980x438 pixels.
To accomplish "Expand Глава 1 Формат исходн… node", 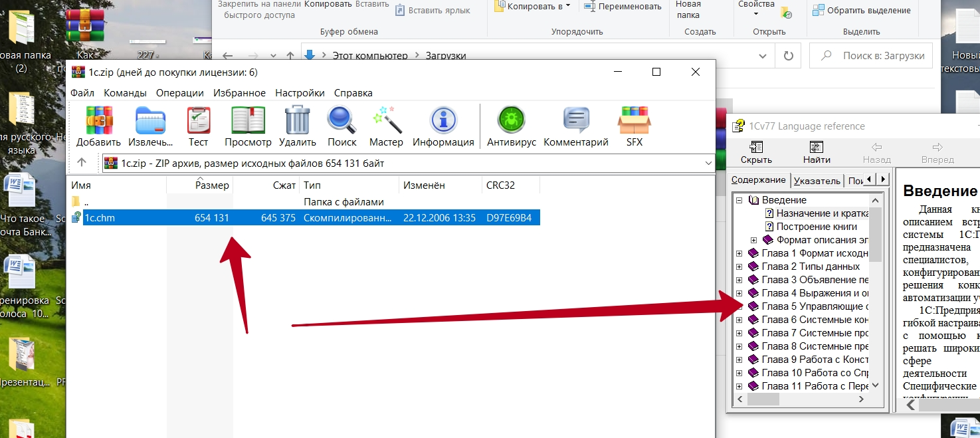I will pyautogui.click(x=739, y=253).
